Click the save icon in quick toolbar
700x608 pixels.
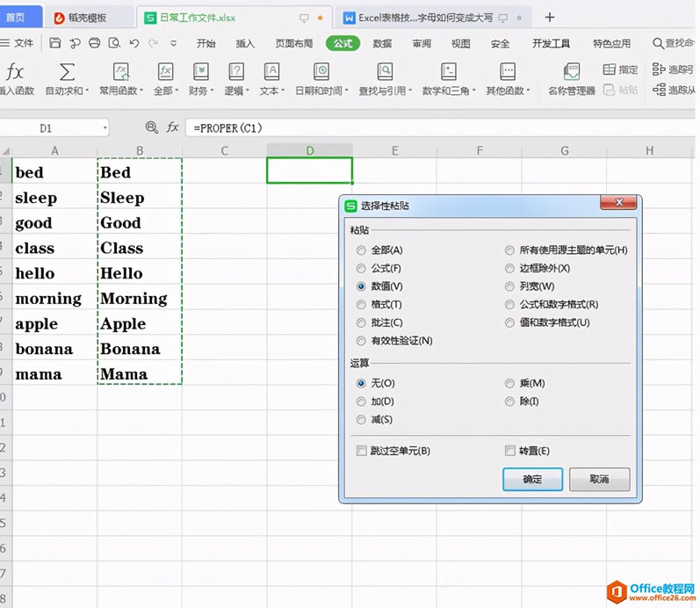coord(55,43)
